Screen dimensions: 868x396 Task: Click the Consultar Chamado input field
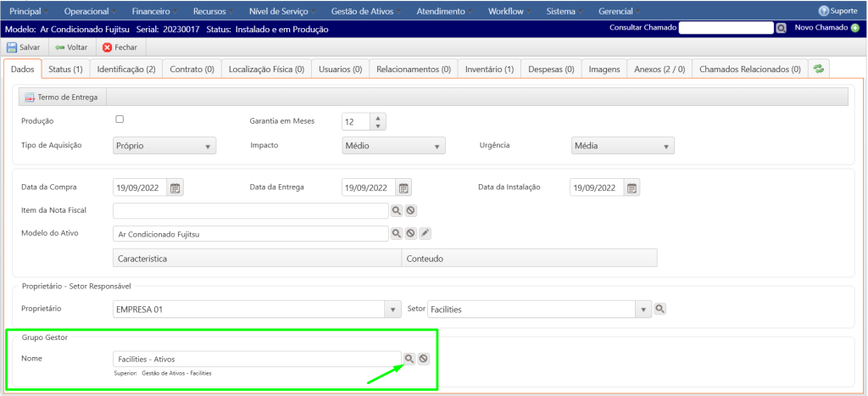[x=726, y=28]
